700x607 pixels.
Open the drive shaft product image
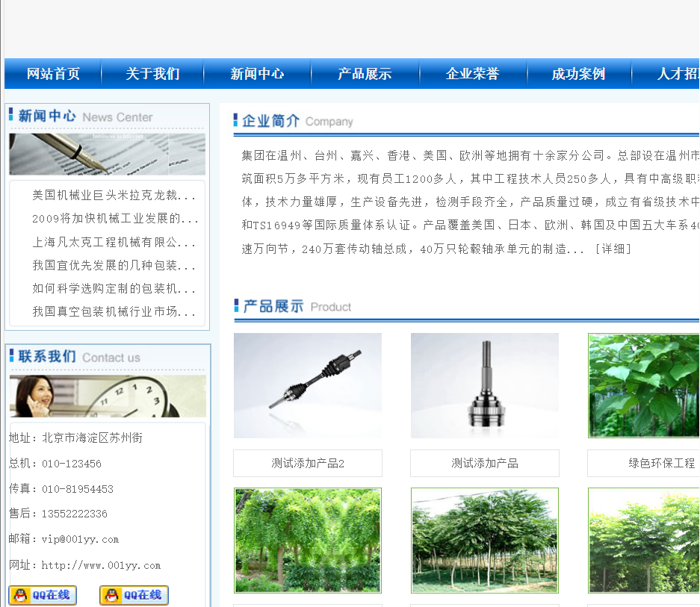coord(308,385)
